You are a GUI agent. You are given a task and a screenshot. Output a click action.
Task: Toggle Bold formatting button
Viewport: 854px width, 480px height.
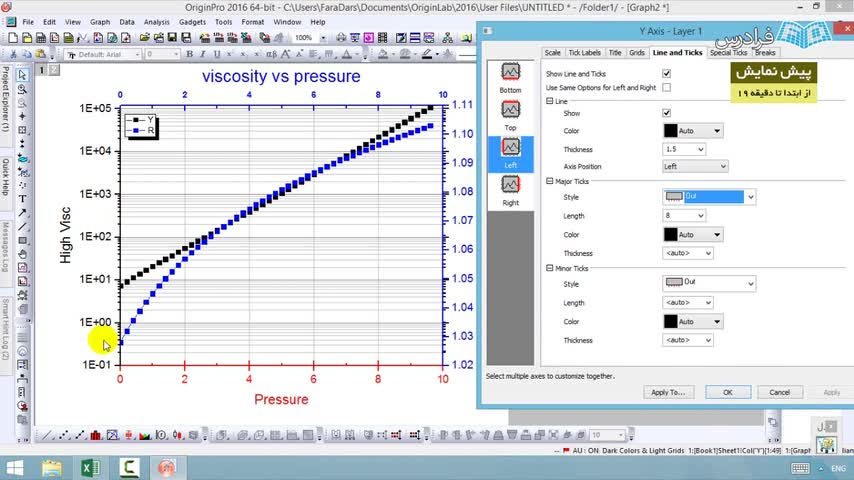click(x=189, y=54)
